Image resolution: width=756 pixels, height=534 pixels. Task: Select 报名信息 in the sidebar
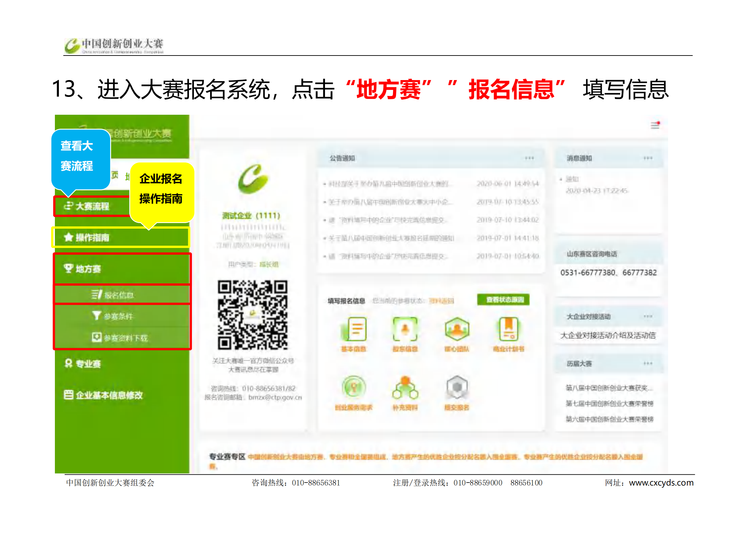119,295
